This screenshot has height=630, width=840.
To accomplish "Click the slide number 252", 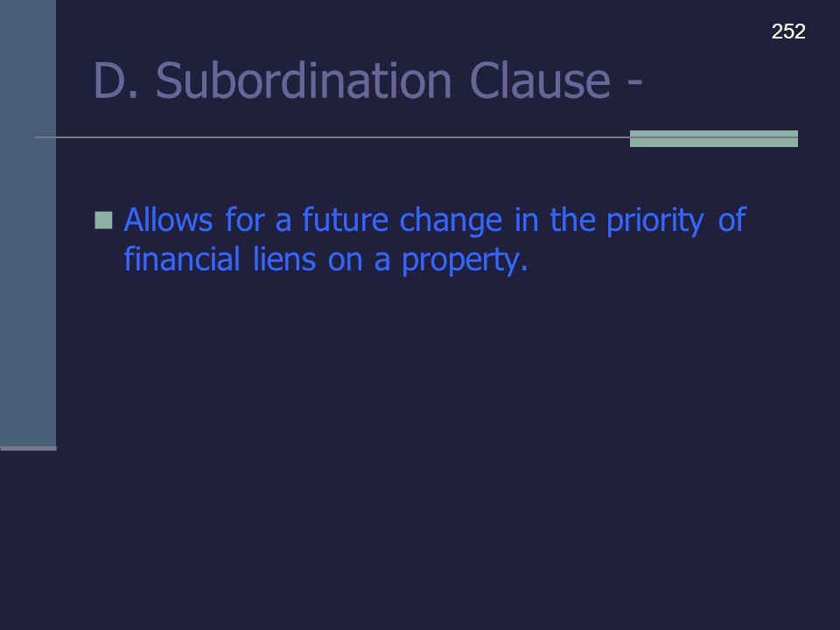I will pos(788,31).
